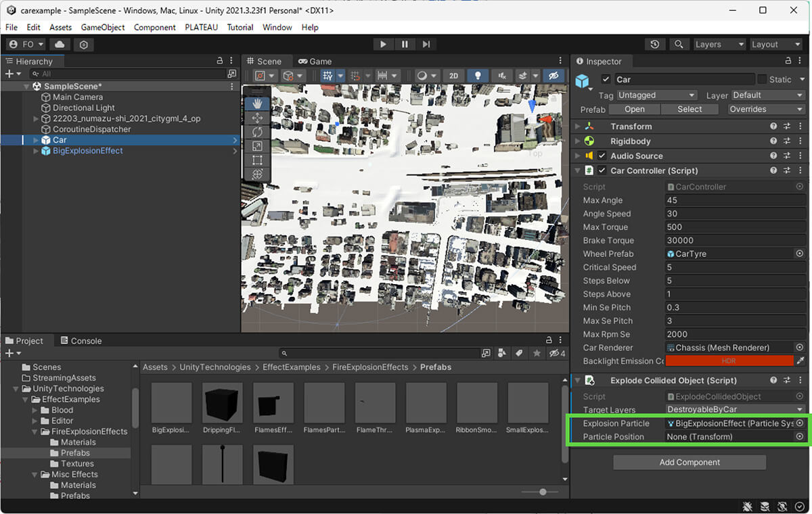The height and width of the screenshot is (514, 812).
Task: Open presets for Explode Collided Object script
Action: (787, 381)
